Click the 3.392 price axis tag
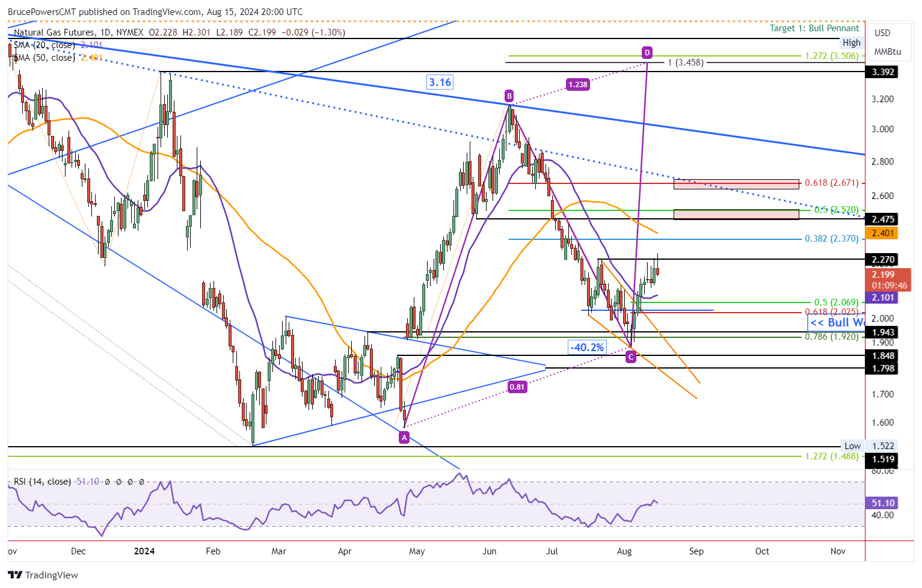The height and width of the screenshot is (588, 922). pos(882,72)
